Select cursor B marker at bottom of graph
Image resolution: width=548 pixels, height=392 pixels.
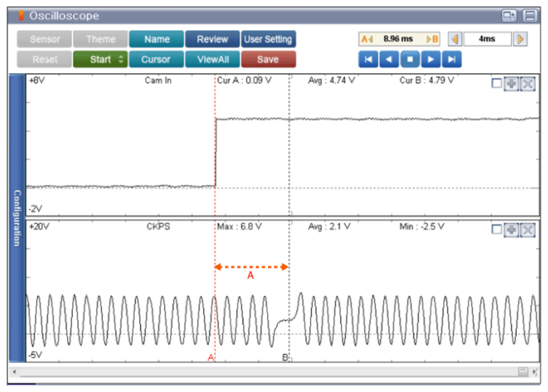285,357
